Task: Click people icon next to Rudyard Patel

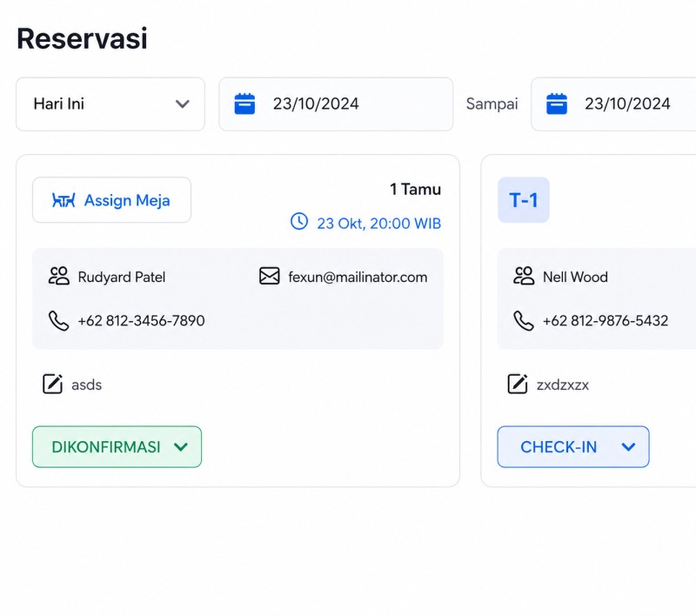Action: coord(58,276)
